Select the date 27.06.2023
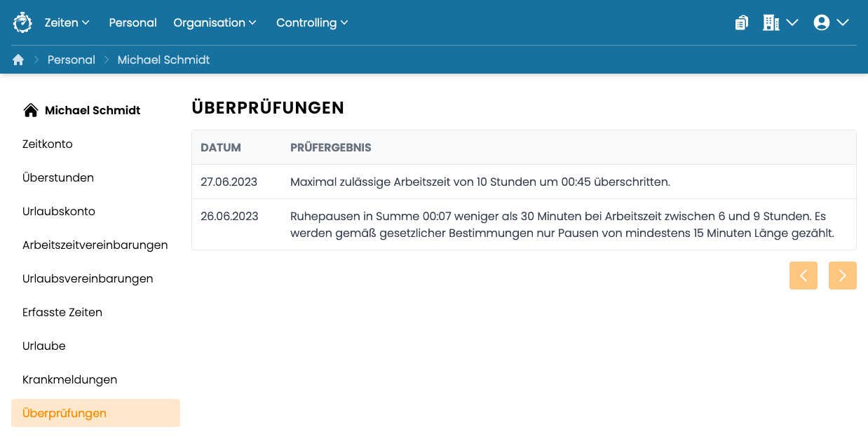This screenshot has height=441, width=868. [229, 182]
